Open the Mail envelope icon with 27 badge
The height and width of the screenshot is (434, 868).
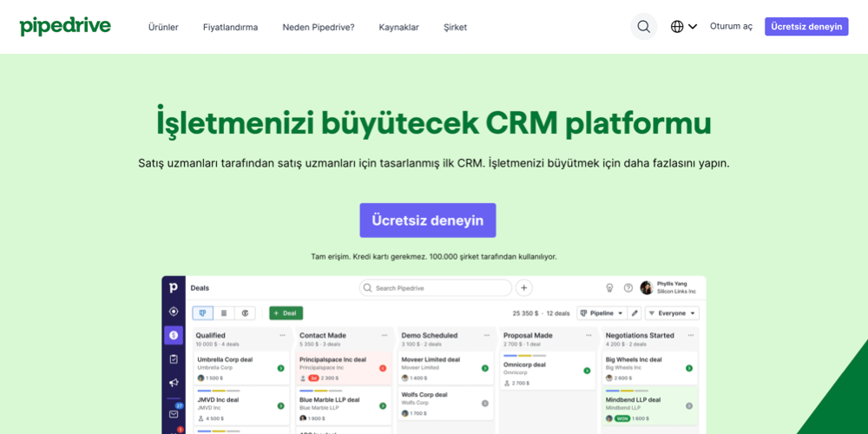tap(174, 413)
